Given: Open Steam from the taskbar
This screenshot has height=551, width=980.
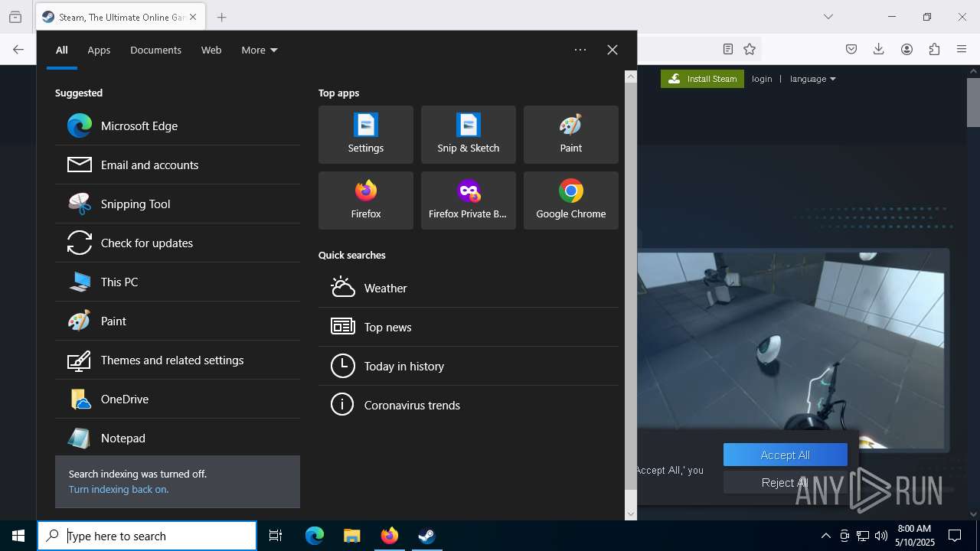Looking at the screenshot, I should [426, 536].
